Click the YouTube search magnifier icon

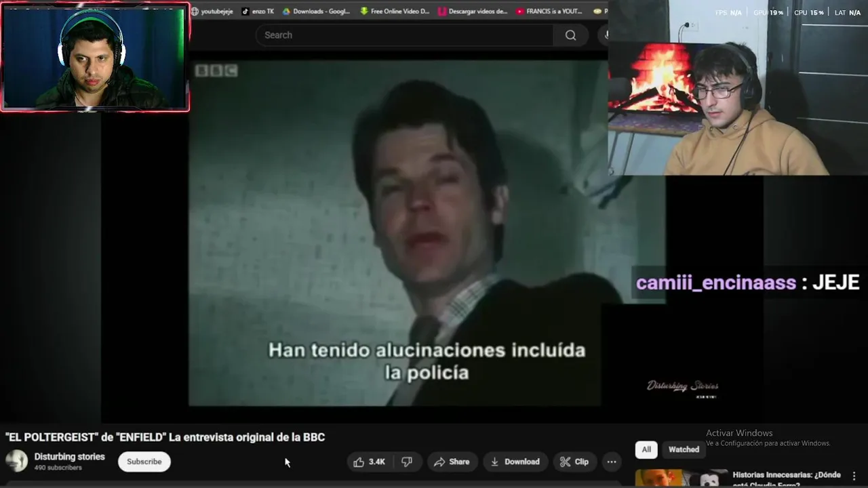pos(570,35)
